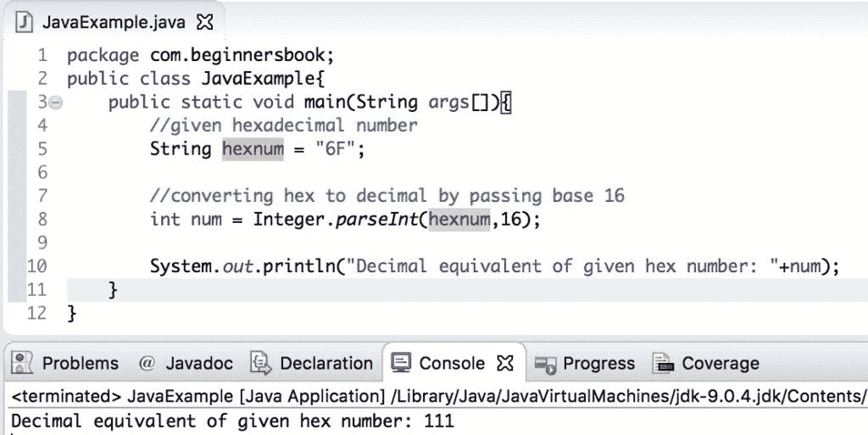Image resolution: width=868 pixels, height=435 pixels.
Task: Click the Console monitor icon
Action: click(x=399, y=363)
